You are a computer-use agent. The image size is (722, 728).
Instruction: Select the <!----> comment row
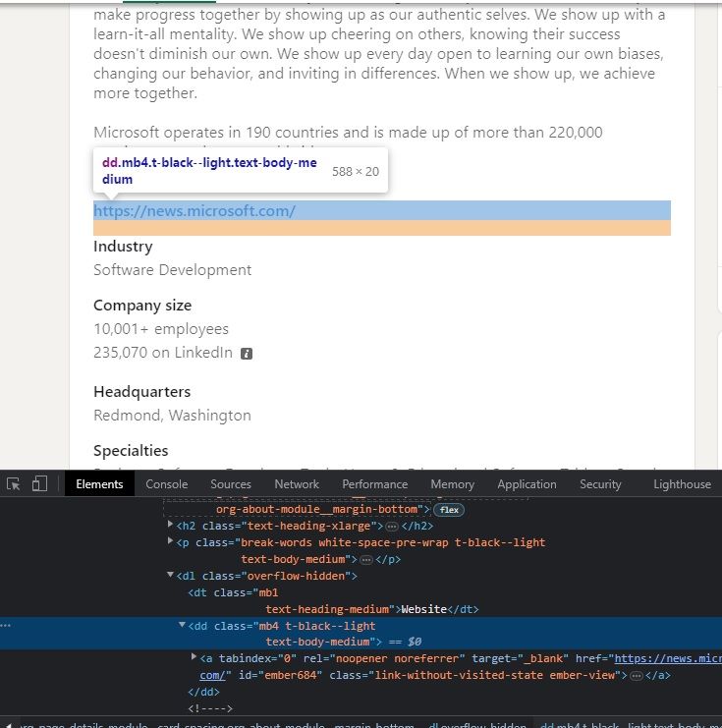point(210,709)
